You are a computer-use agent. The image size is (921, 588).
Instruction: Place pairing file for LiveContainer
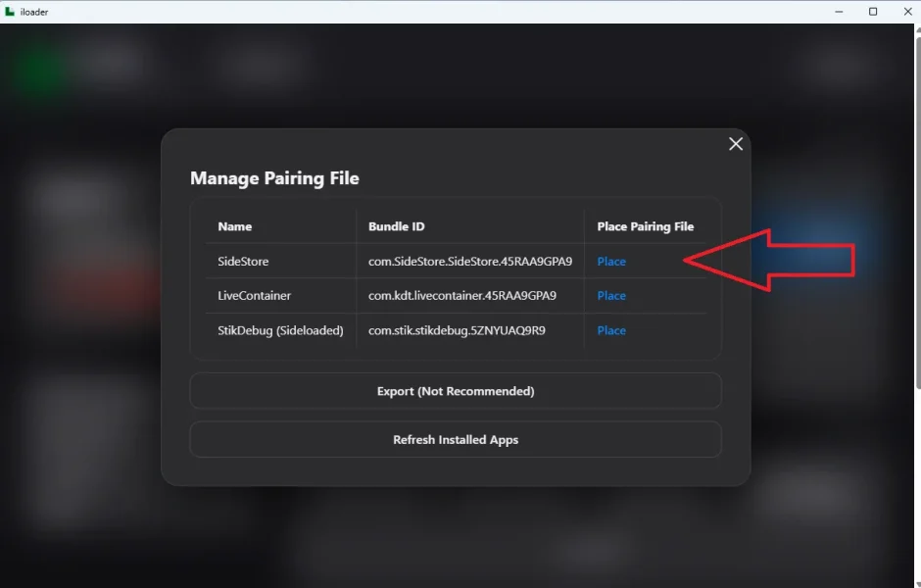[x=611, y=296]
